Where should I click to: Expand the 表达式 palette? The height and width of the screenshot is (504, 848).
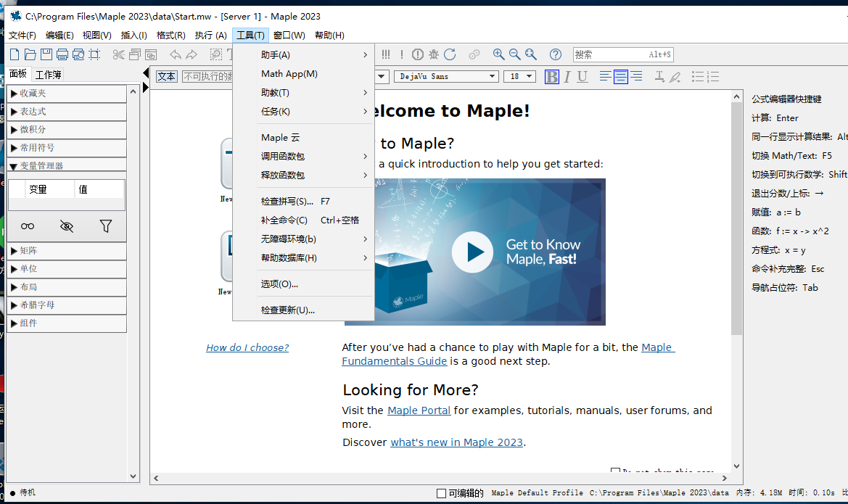[x=67, y=112]
